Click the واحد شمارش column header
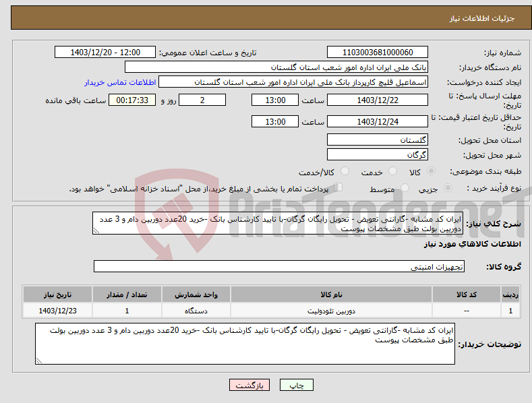The width and height of the screenshot is (532, 403). (x=196, y=294)
